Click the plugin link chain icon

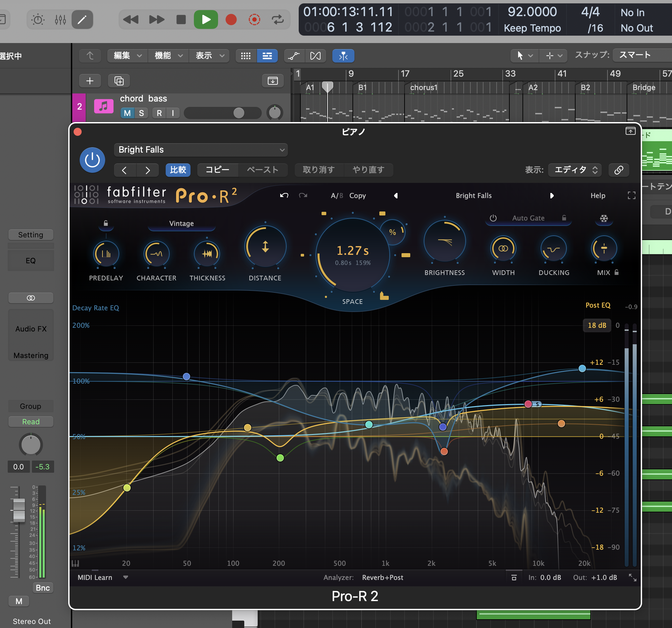click(619, 170)
